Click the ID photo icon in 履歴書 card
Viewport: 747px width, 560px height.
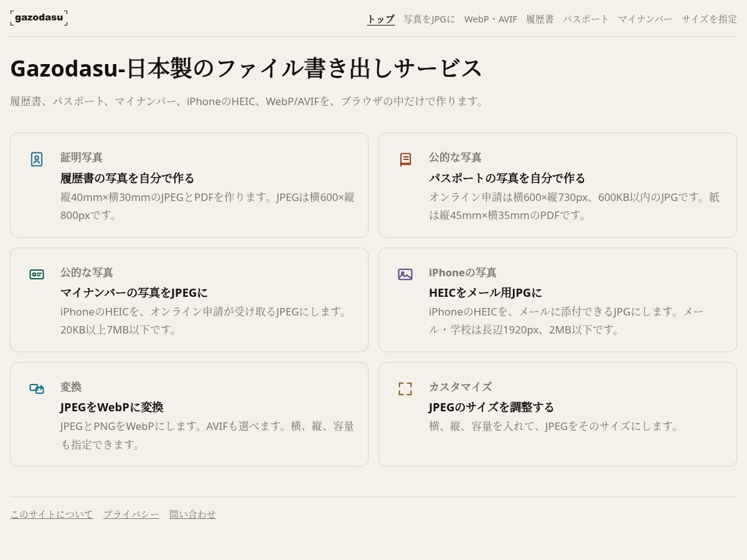37,159
